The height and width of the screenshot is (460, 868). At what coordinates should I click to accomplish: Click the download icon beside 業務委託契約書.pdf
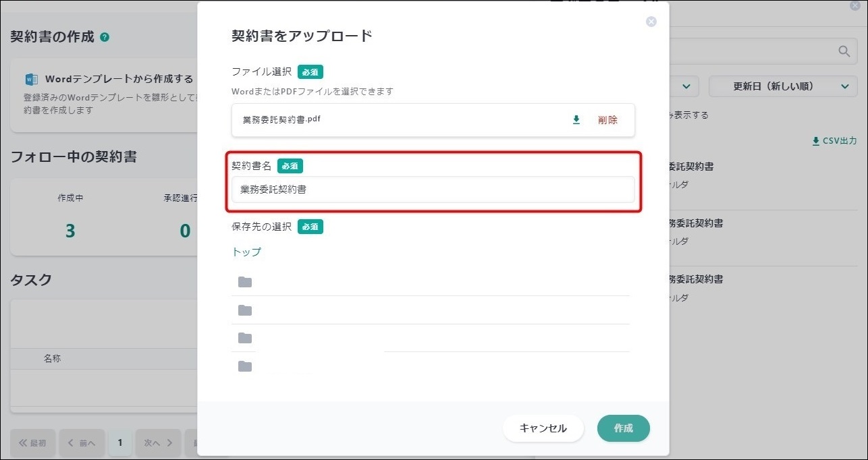click(x=576, y=120)
